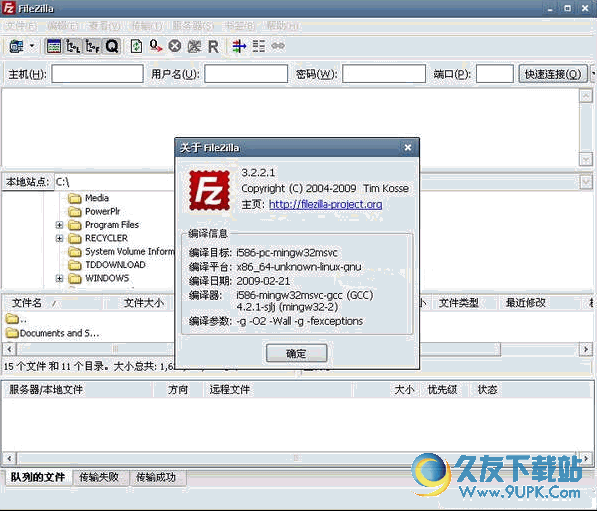Select the TDDOWNLOAD folder
Screen dimensions: 597x511
click(x=115, y=265)
